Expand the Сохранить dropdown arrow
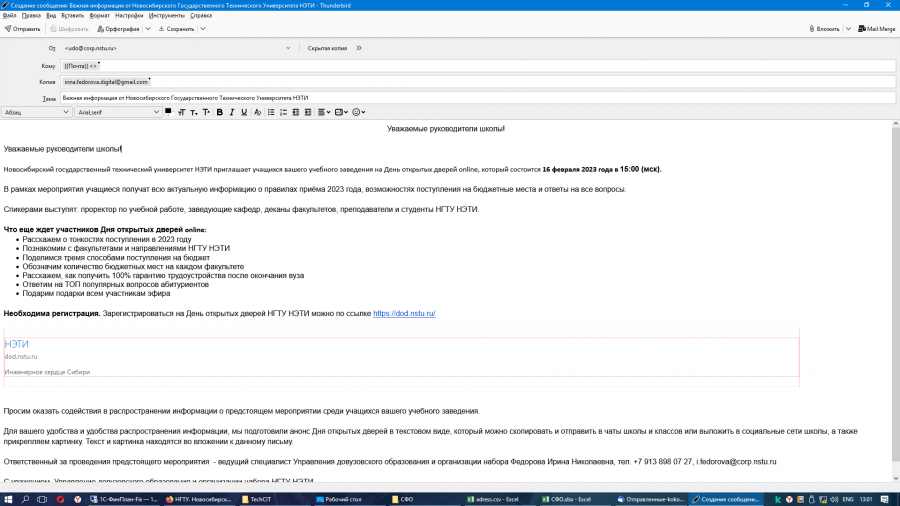This screenshot has width=900, height=506. point(203,29)
